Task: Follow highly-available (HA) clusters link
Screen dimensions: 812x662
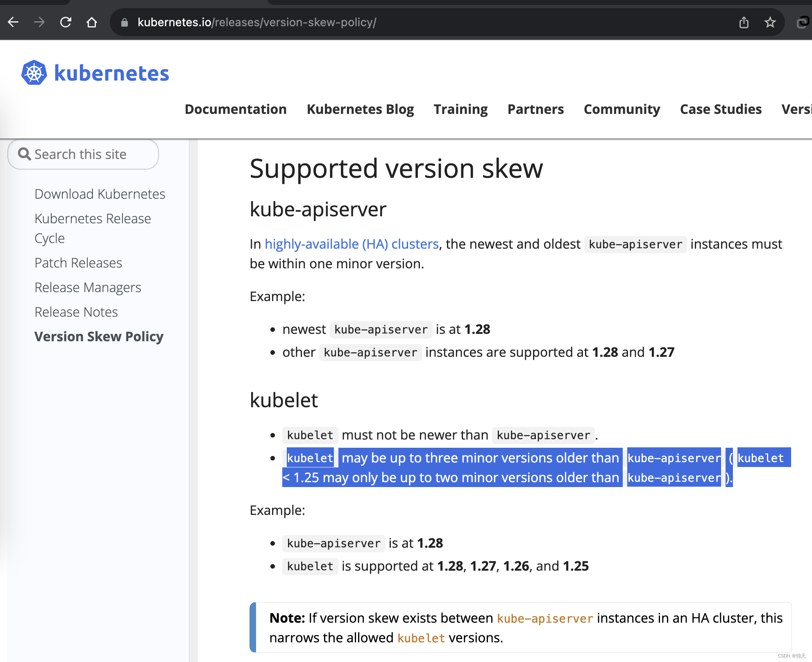Action: tap(352, 244)
